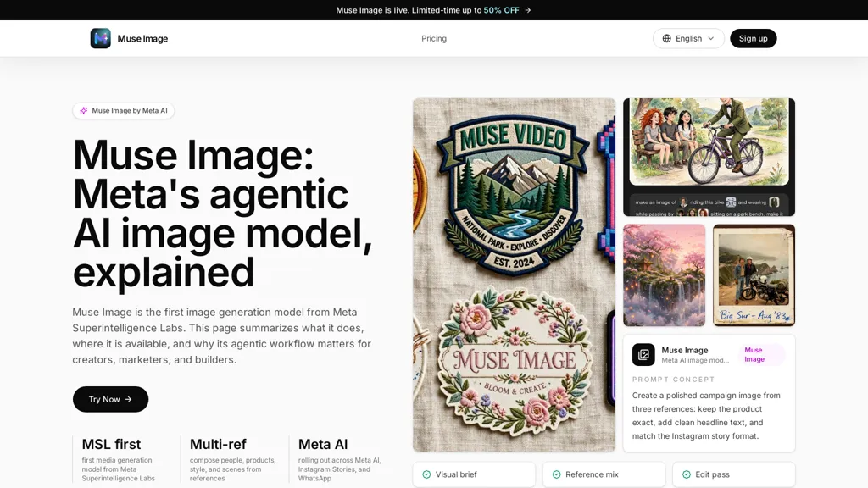Click the image icon in Muse Image card
Viewport: 868px width, 488px height.
pos(643,355)
